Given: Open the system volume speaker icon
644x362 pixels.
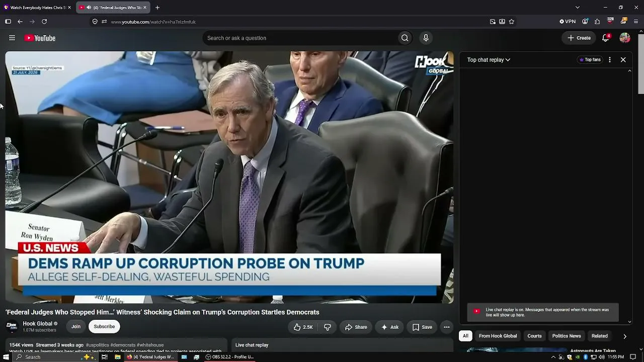Looking at the screenshot, I should [x=602, y=357].
